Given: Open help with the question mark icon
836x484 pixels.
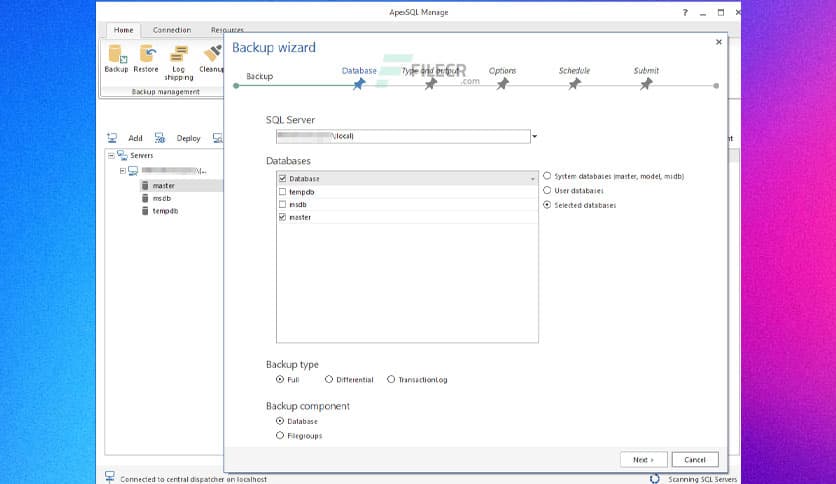Looking at the screenshot, I should tap(685, 12).
